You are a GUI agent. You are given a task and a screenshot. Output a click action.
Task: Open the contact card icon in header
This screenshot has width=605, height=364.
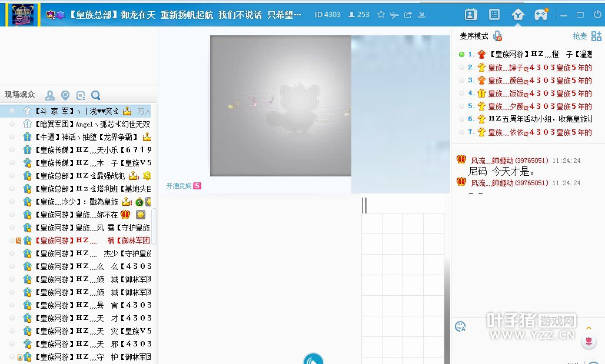[x=471, y=15]
